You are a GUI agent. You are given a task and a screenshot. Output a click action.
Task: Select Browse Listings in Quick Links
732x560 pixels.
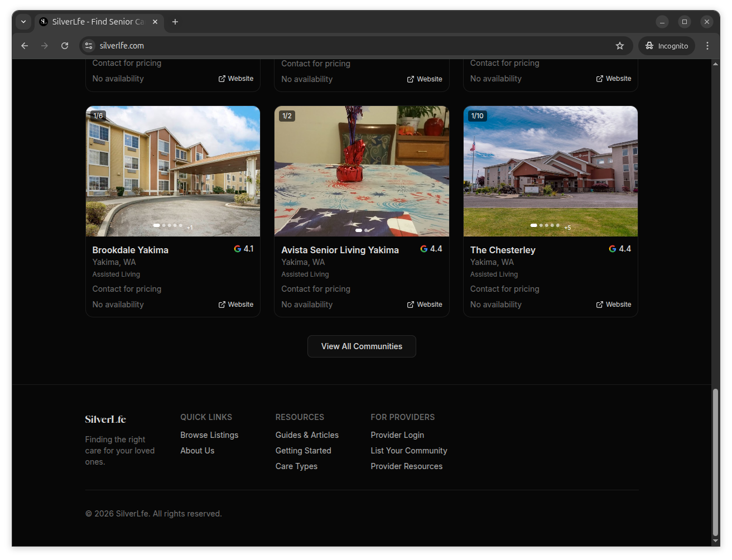tap(209, 435)
